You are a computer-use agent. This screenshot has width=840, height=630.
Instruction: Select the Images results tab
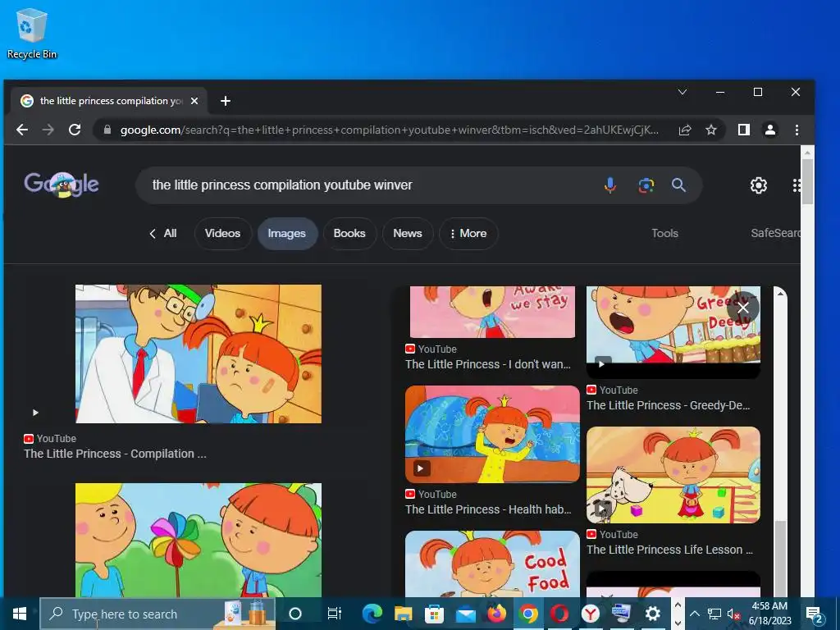[x=286, y=234]
